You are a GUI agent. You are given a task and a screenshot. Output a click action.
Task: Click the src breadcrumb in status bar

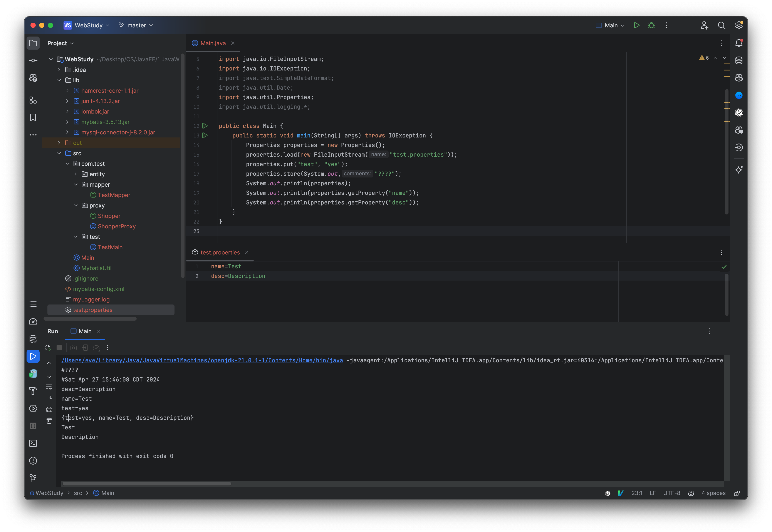pyautogui.click(x=78, y=493)
